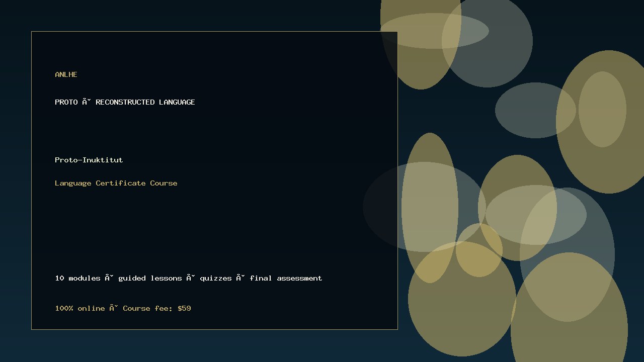Click the 10 modules guided lessons line
The width and height of the screenshot is (644, 362).
[188, 278]
